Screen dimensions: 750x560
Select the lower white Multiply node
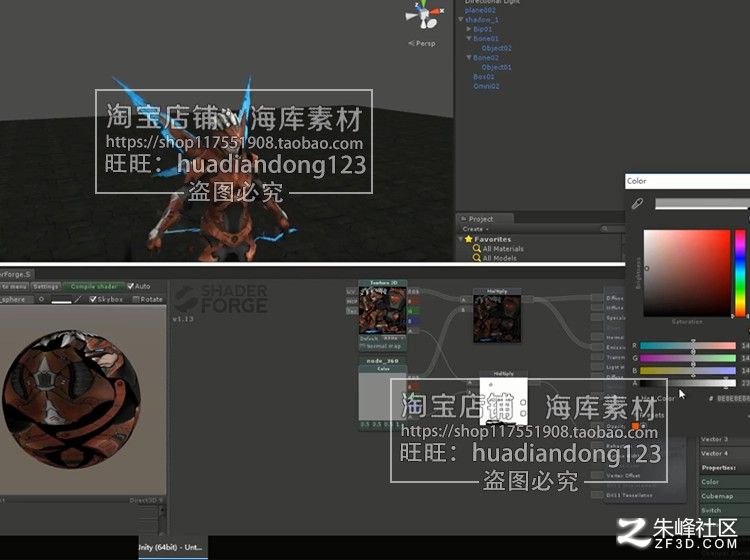click(x=503, y=398)
